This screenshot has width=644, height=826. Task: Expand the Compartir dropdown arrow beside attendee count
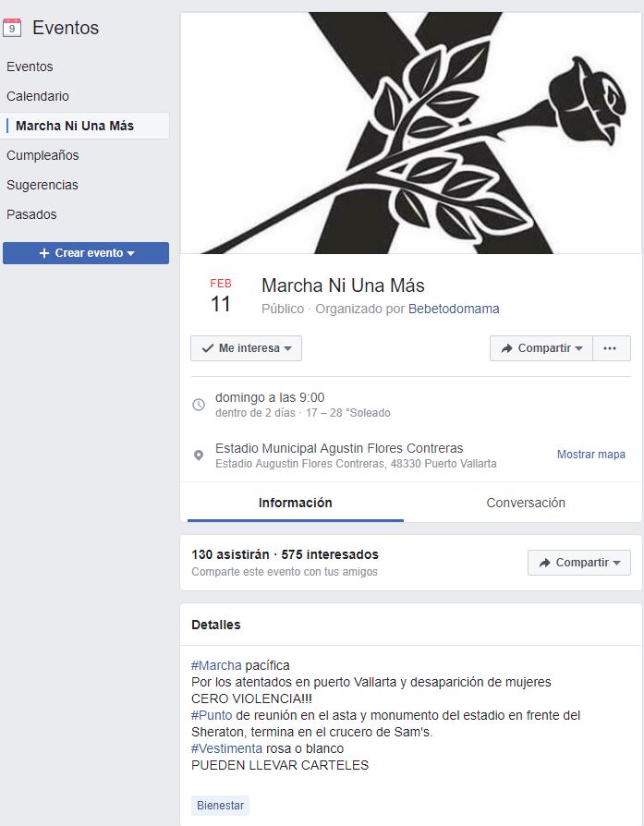(x=616, y=563)
